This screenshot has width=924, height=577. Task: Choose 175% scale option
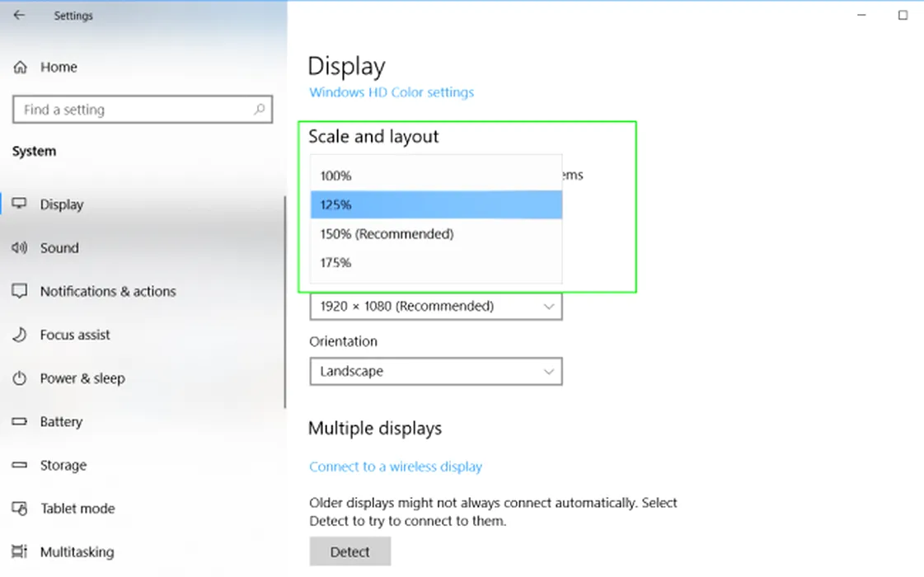[x=436, y=262]
